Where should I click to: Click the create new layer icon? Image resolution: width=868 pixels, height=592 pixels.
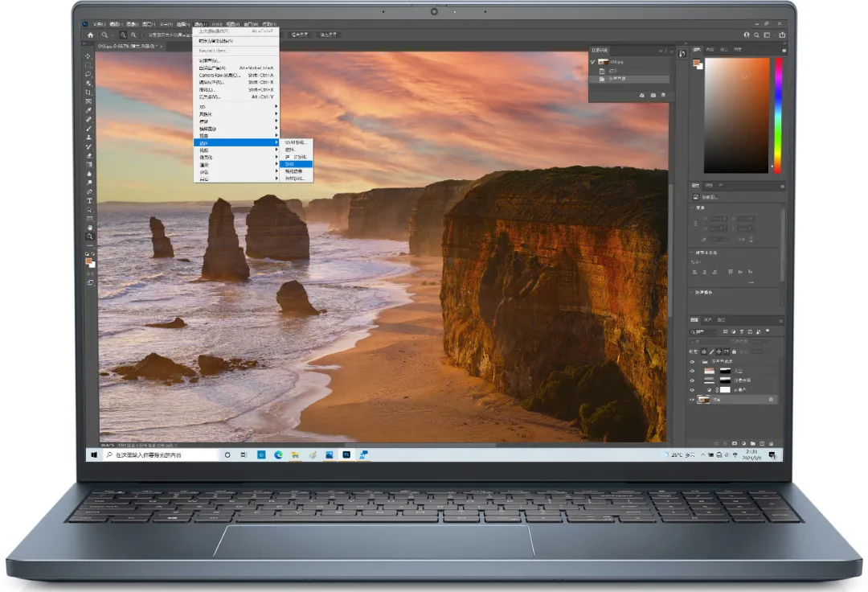762,443
